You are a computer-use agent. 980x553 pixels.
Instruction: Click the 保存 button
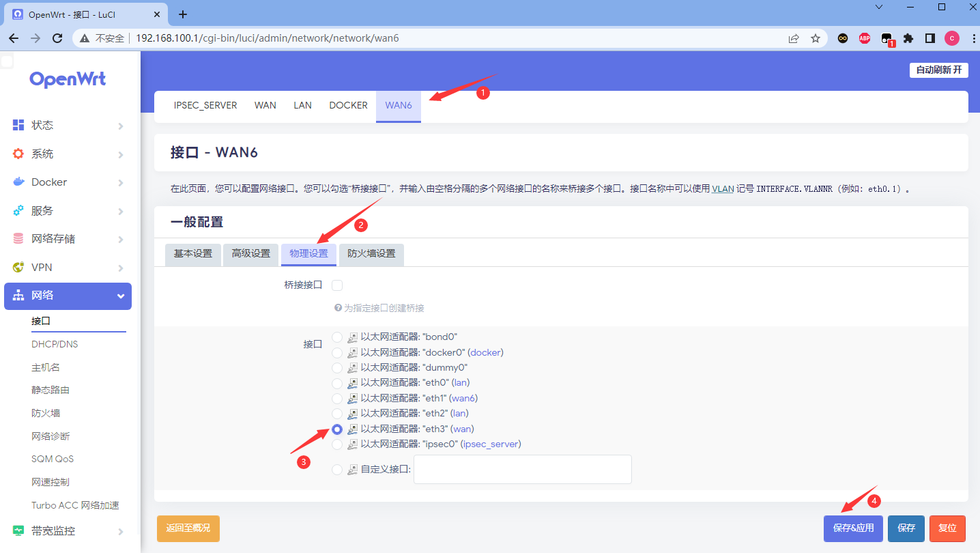pos(906,528)
